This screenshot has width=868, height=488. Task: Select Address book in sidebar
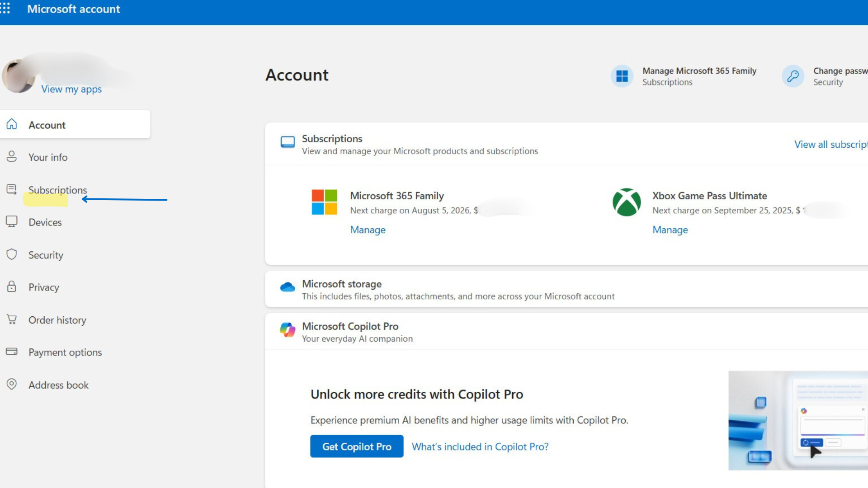coord(58,385)
